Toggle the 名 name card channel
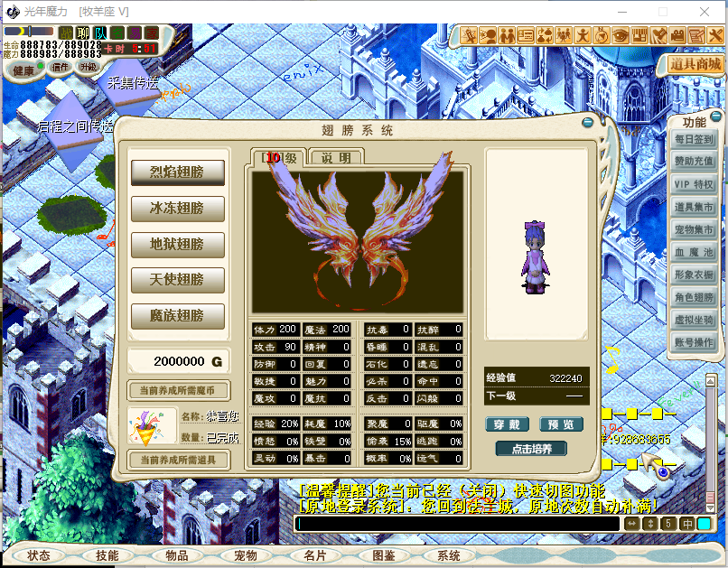This screenshot has width=728, height=568. (117, 33)
